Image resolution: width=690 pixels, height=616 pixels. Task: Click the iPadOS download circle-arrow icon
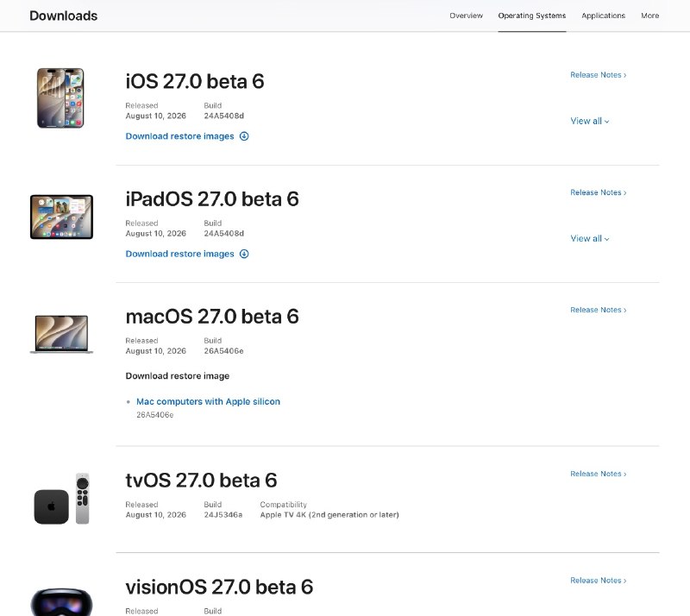coord(244,254)
